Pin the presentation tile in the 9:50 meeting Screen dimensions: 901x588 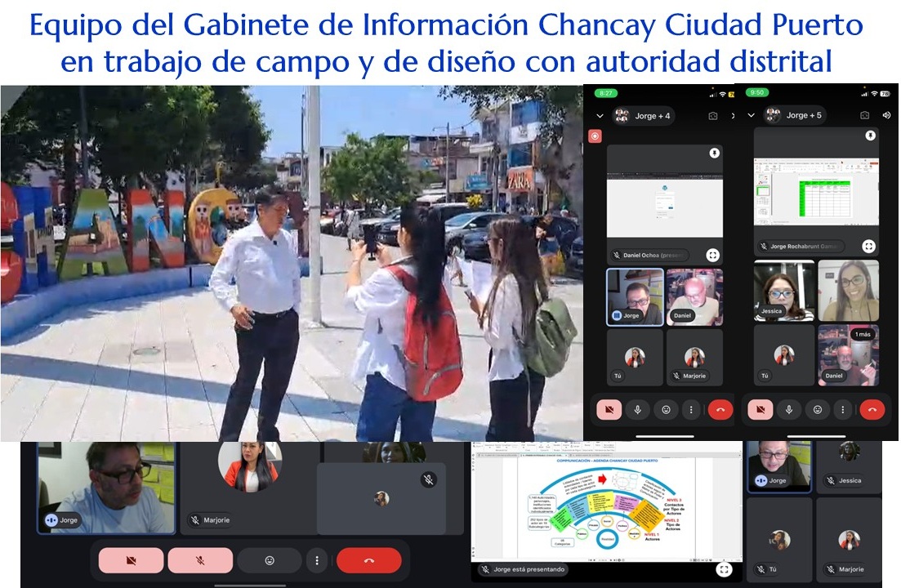[871, 136]
